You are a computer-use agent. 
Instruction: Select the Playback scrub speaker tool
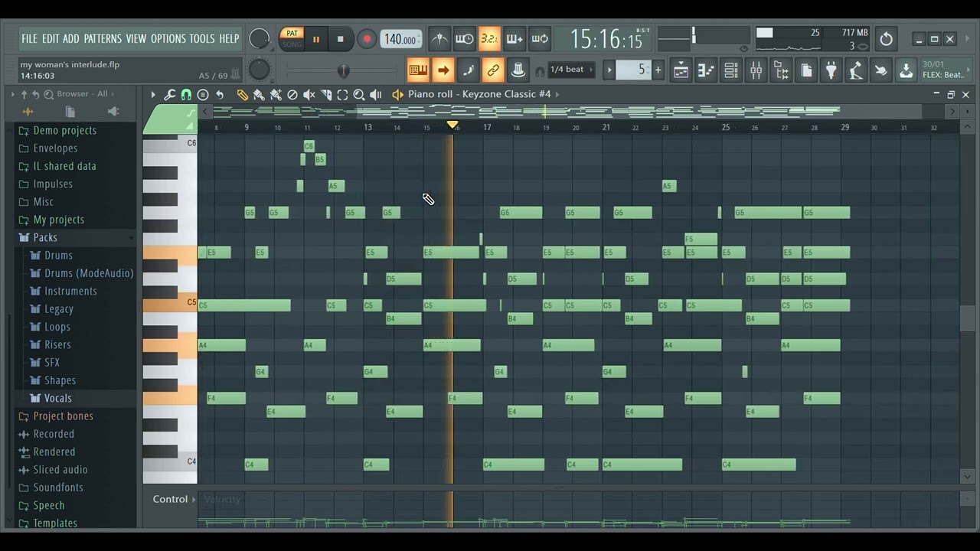375,94
